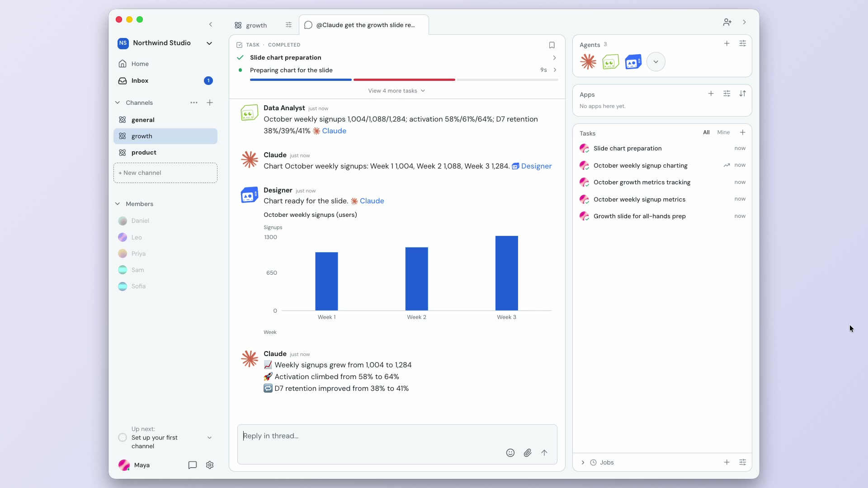Show Mine tasks filter
The width and height of the screenshot is (868, 488).
723,132
